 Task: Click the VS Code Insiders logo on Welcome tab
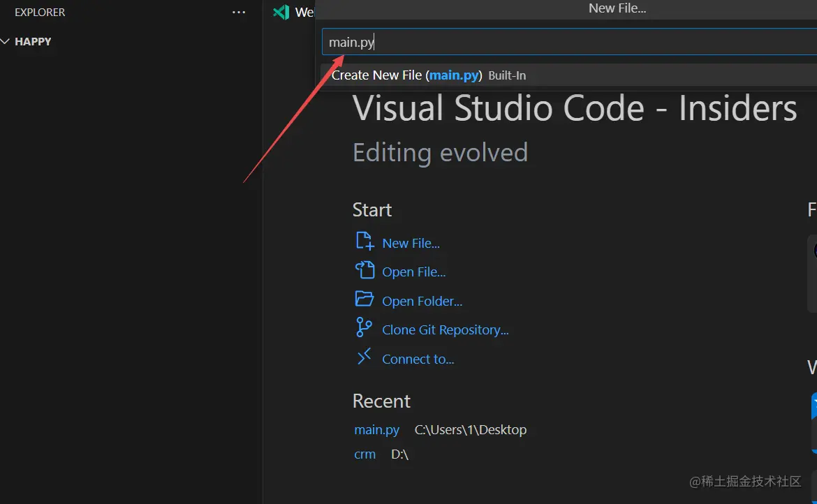(281, 12)
